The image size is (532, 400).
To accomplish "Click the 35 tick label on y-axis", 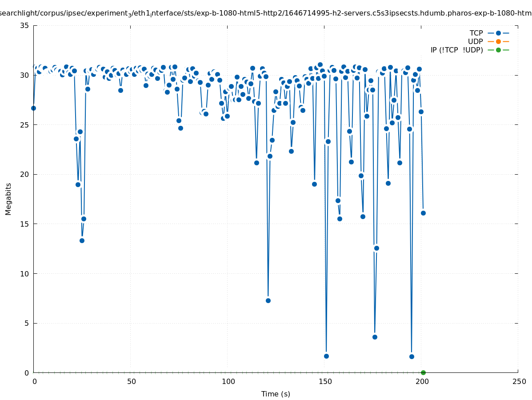I will pos(24,25).
